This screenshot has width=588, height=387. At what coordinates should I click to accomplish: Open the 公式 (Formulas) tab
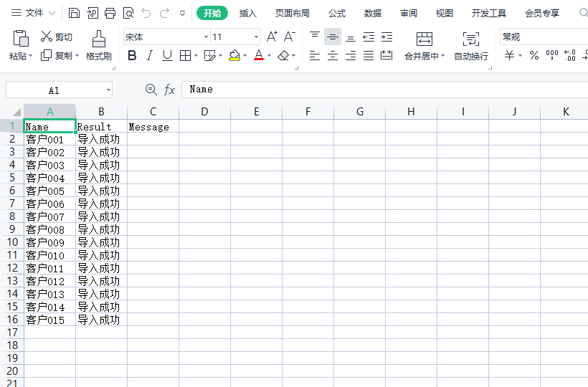click(x=337, y=13)
